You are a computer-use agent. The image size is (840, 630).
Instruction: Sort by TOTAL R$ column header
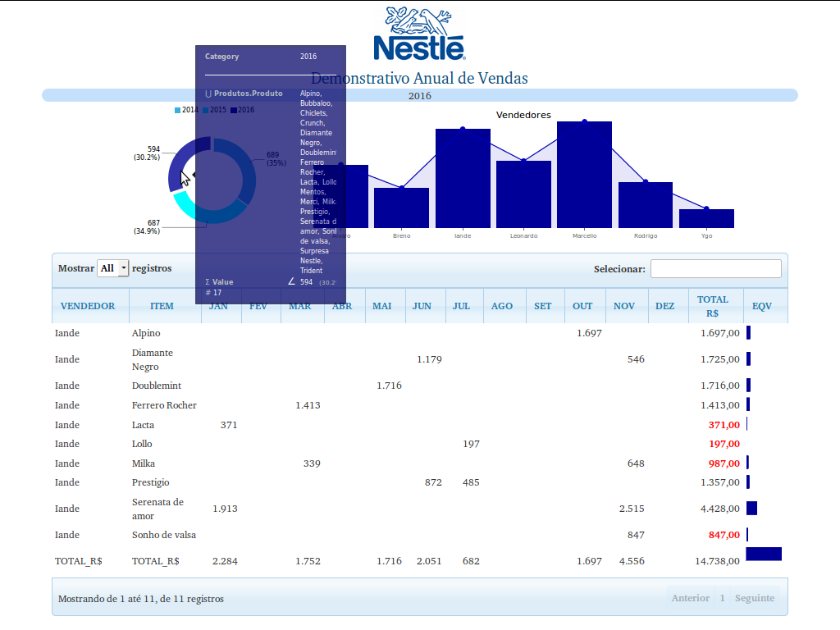715,306
